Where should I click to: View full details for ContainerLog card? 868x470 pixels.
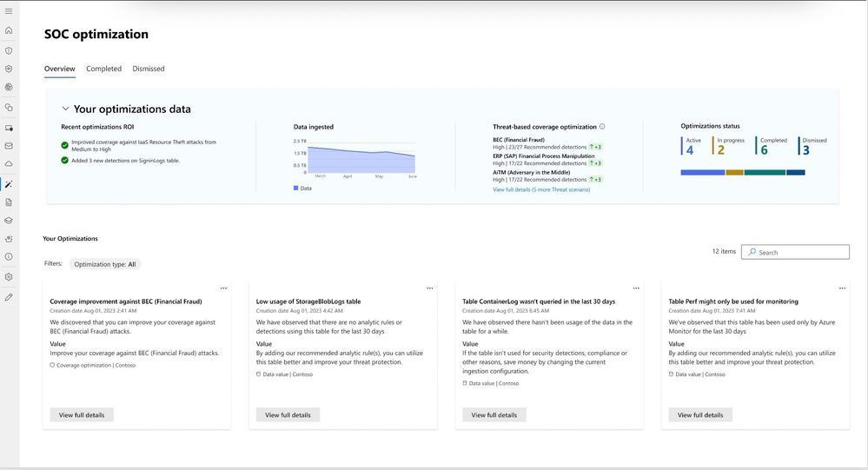point(494,414)
